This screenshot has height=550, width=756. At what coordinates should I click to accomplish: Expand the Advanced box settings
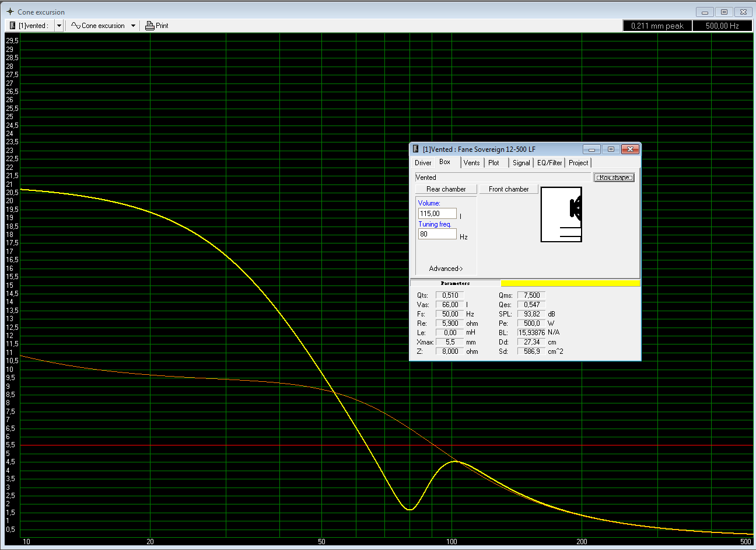click(446, 269)
